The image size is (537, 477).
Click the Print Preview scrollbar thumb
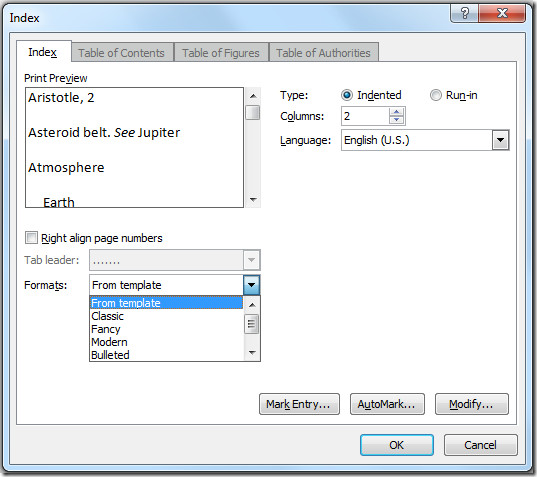tap(253, 113)
